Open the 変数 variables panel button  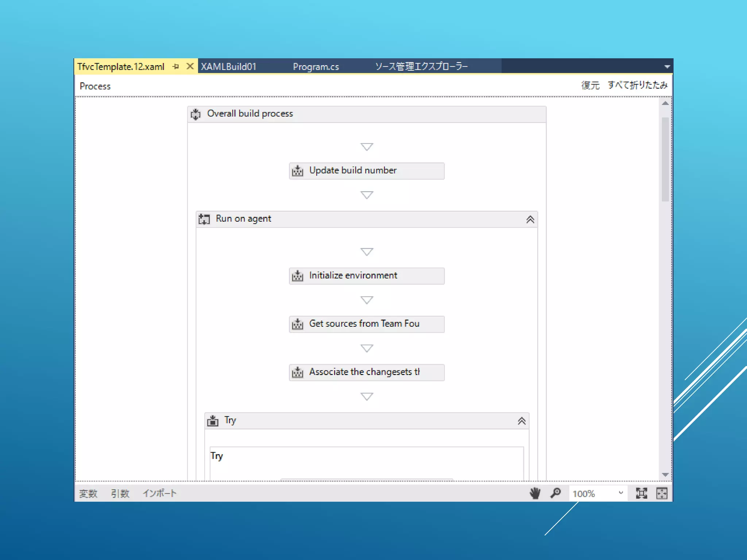[88, 493]
